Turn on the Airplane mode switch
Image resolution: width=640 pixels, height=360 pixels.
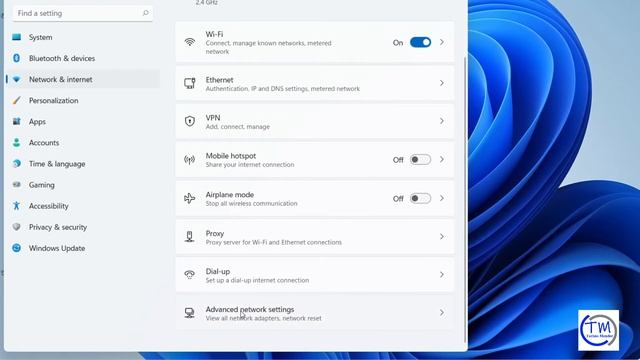click(x=420, y=198)
